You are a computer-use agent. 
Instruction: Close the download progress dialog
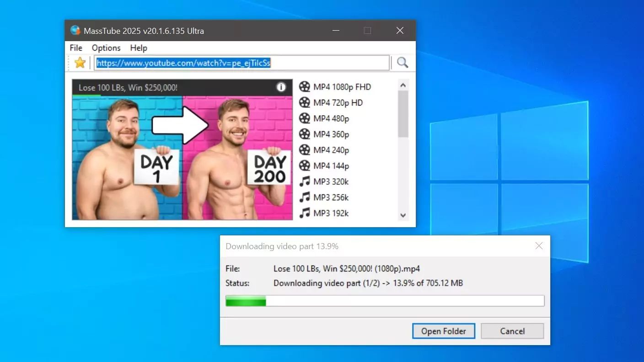coord(539,246)
